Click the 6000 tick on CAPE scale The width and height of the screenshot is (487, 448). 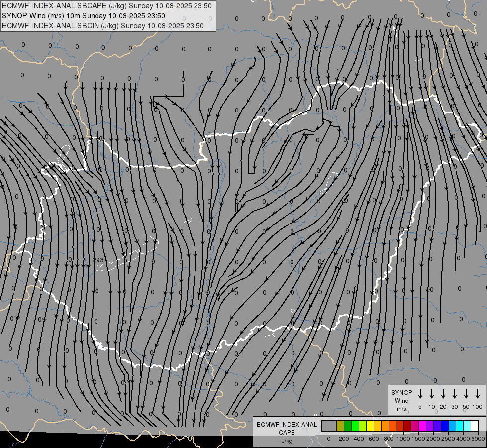[x=478, y=439]
